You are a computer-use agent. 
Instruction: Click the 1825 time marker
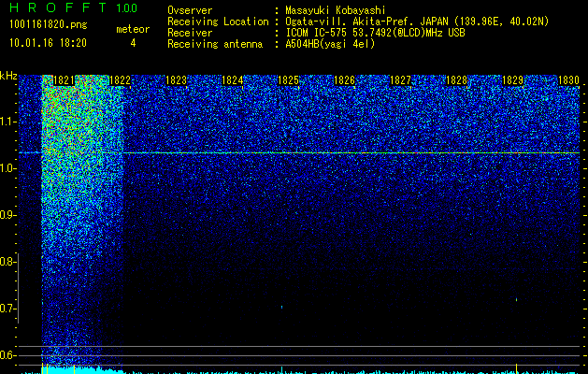click(288, 80)
